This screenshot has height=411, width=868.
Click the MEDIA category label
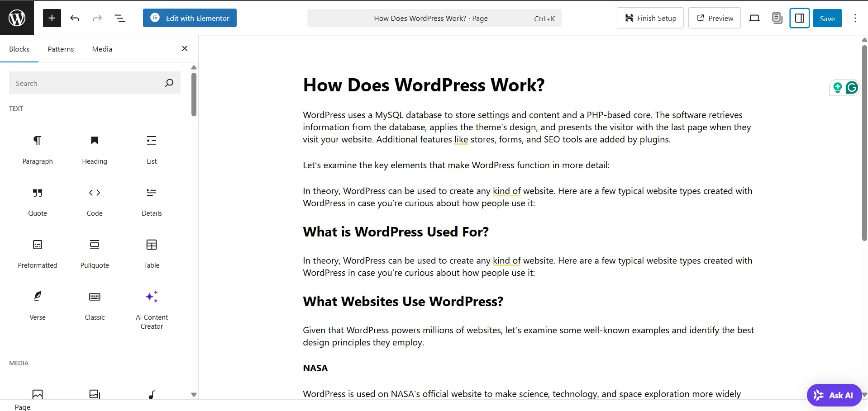click(19, 363)
